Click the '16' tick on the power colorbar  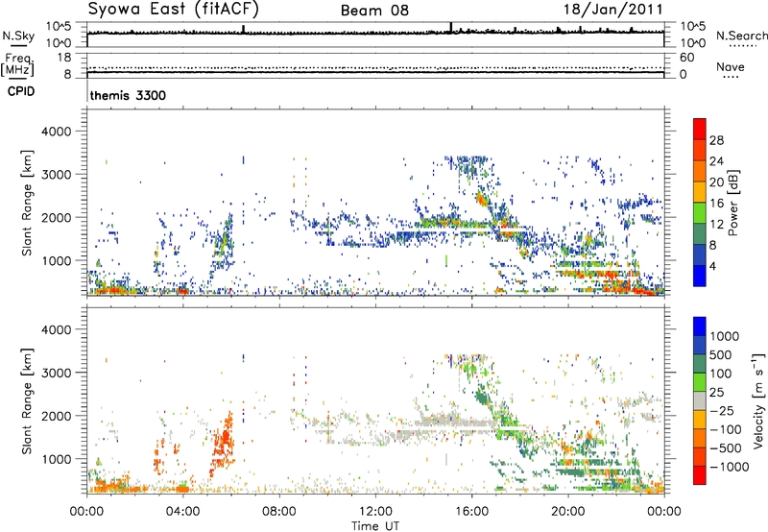[716, 204]
